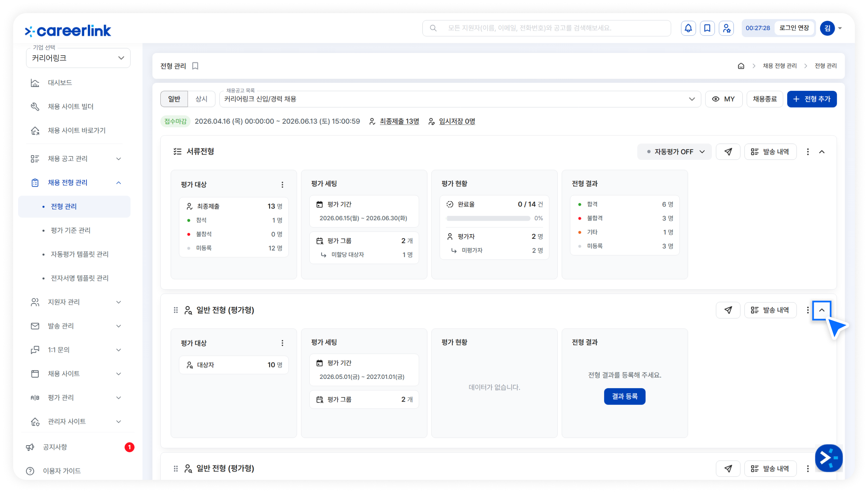
Task: Open the bookmarks icon in header
Action: [707, 28]
